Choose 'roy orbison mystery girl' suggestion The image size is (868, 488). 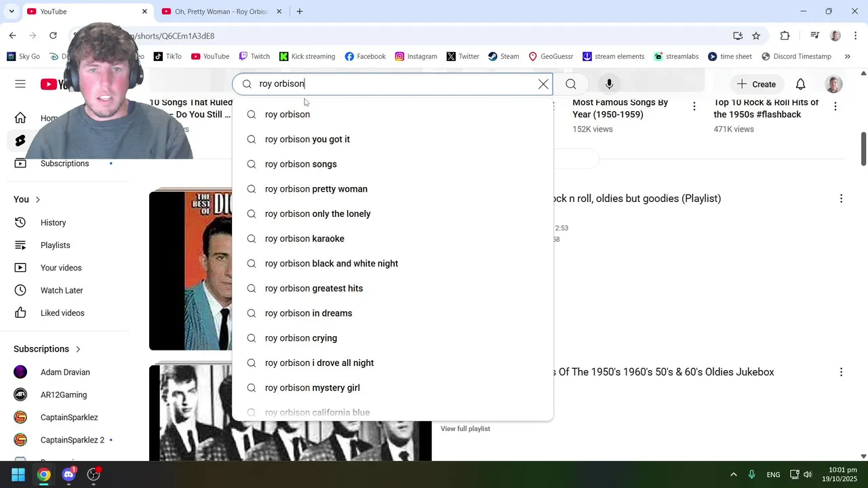(393, 388)
